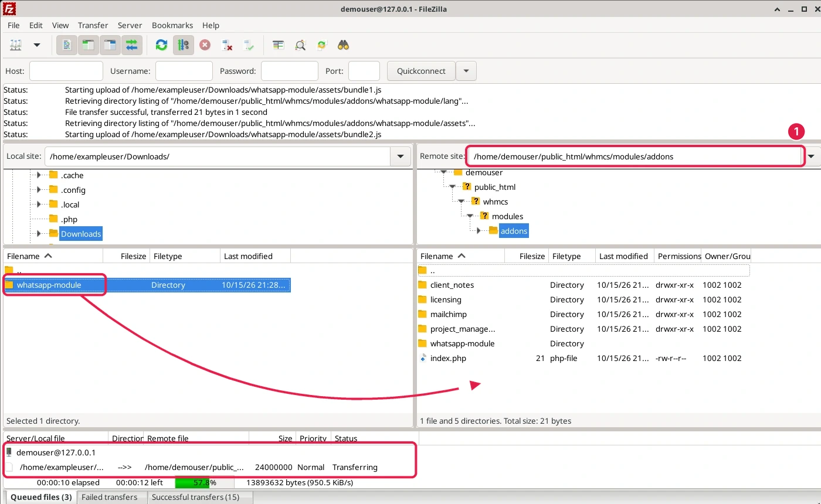821x504 pixels.
Task: Refresh file and folder lists
Action: click(161, 45)
